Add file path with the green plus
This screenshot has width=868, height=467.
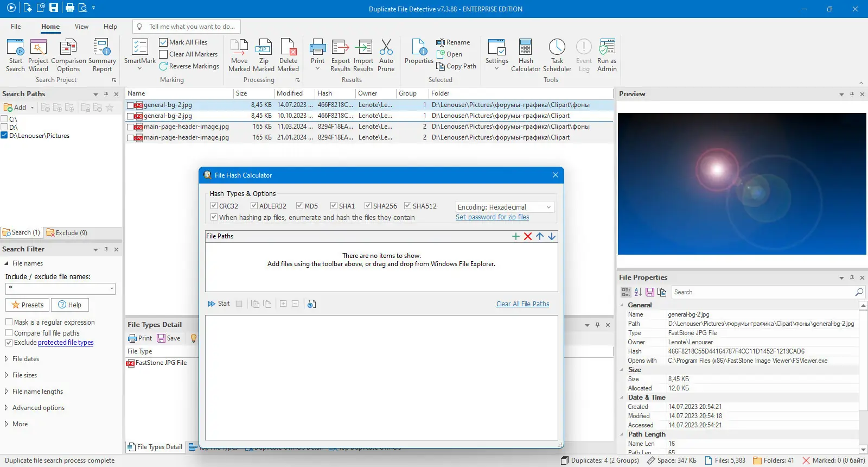pos(516,236)
